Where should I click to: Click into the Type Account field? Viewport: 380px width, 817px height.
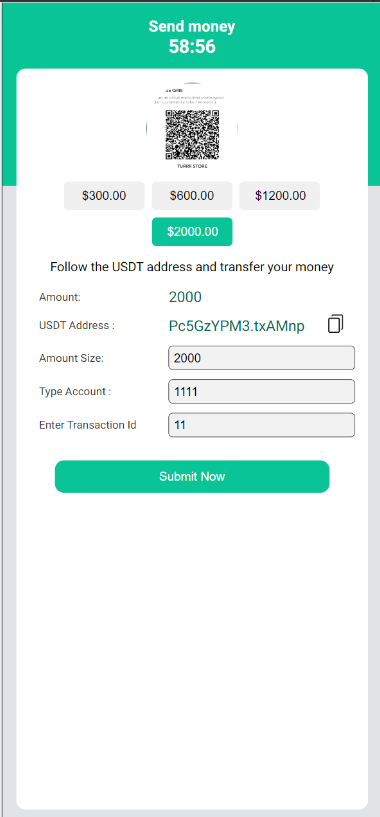(x=262, y=391)
